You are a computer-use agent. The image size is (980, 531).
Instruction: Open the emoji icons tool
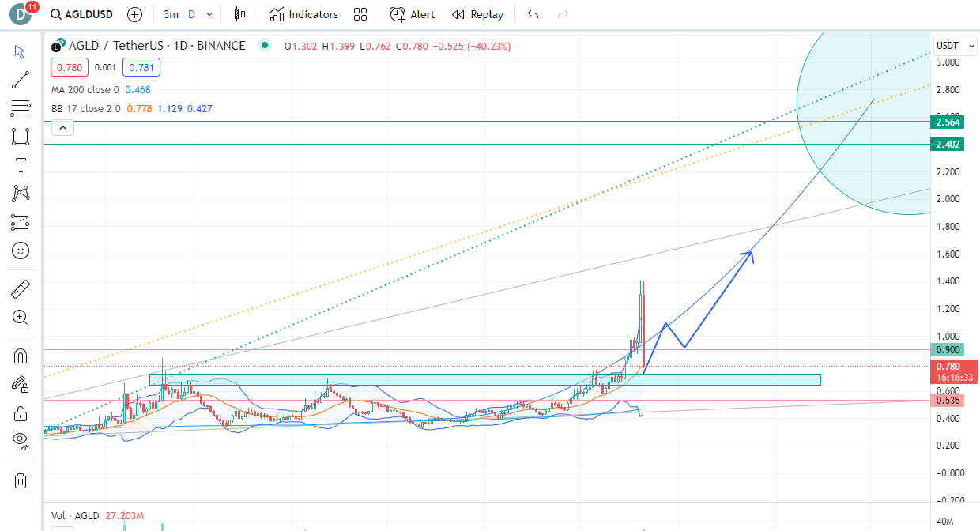tap(21, 250)
